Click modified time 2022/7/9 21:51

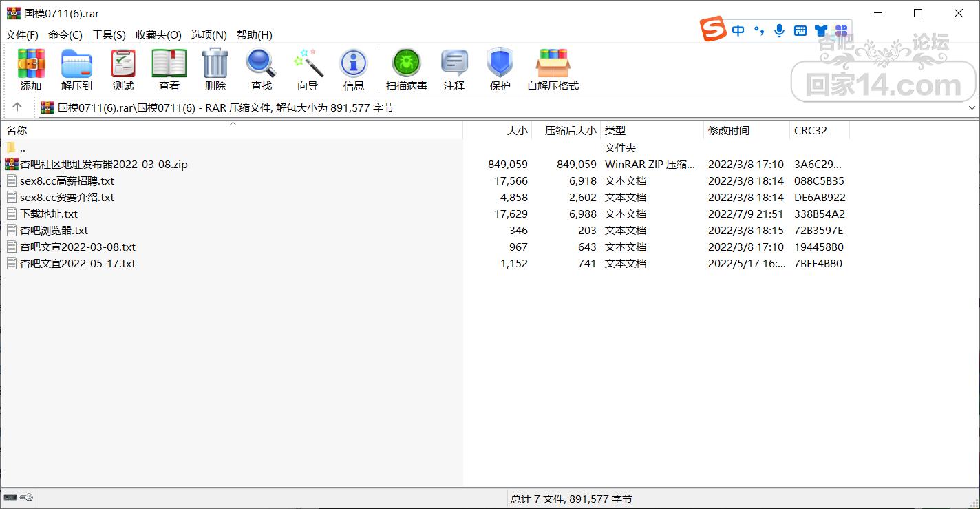(x=746, y=214)
